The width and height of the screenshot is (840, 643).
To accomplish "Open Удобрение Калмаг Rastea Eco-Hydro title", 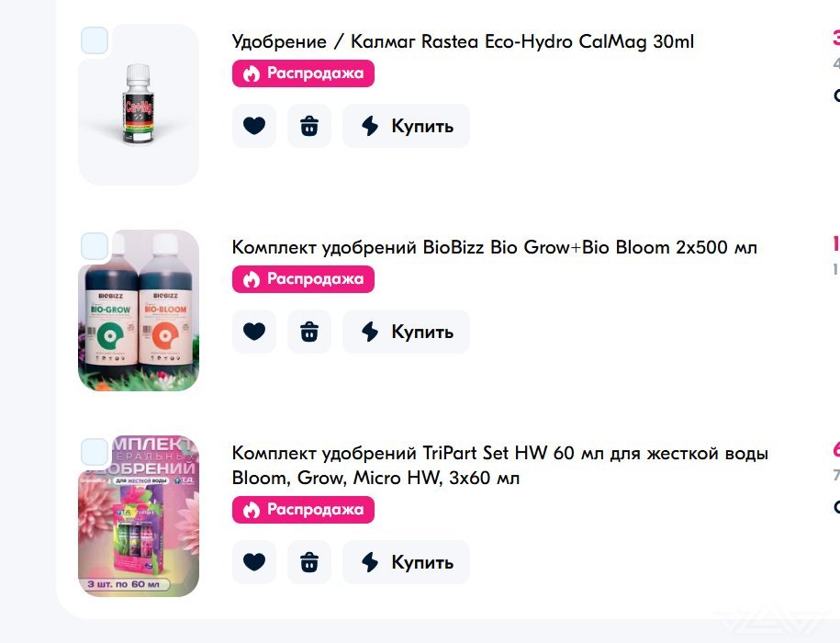I will 463,41.
